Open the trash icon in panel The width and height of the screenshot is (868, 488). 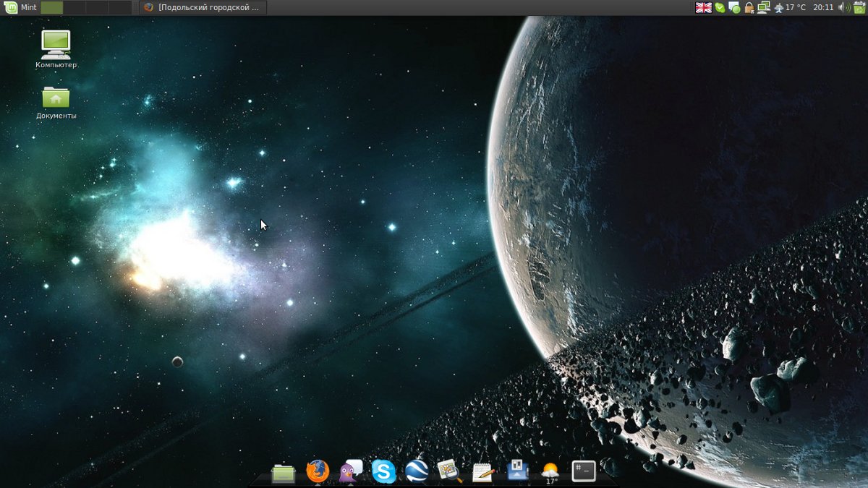tap(859, 8)
